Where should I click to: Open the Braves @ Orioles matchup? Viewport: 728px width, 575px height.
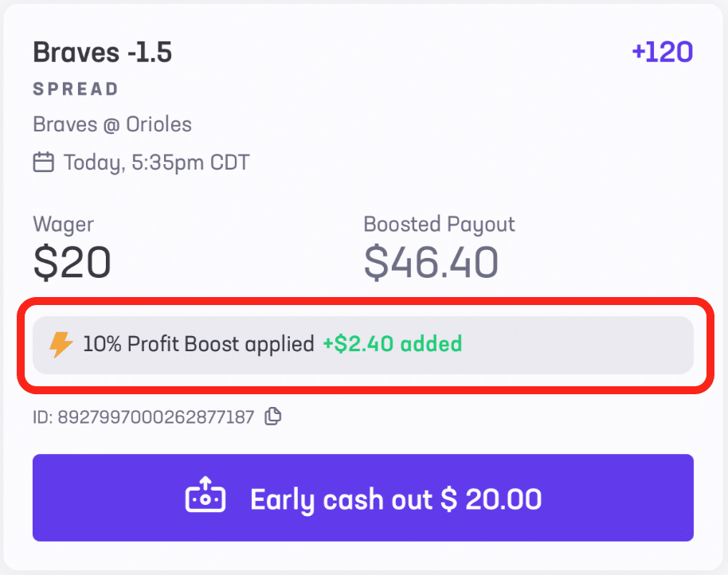coord(112,124)
